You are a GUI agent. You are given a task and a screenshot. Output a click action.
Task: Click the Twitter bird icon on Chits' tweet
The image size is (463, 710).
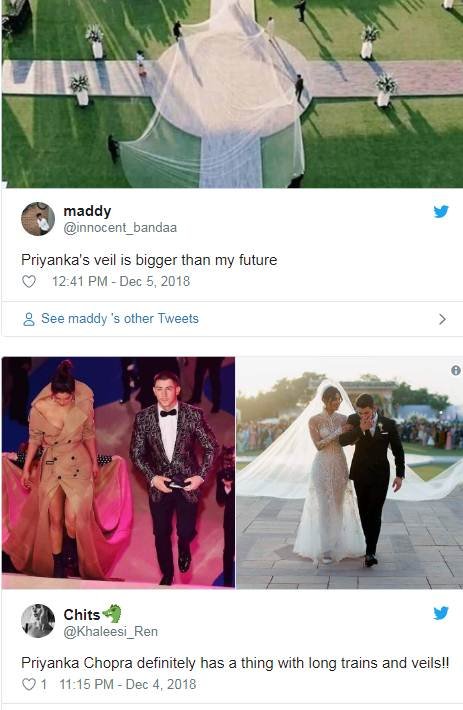[441, 613]
